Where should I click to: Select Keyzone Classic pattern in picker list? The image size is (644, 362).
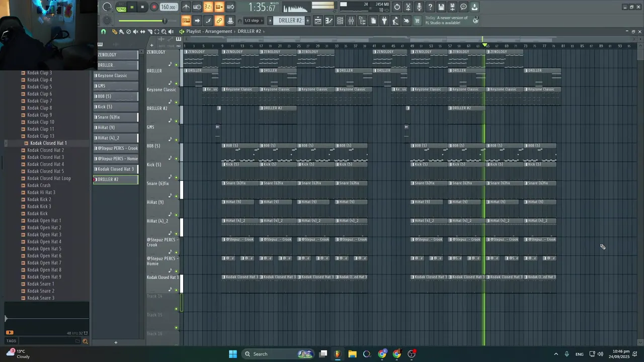(x=116, y=75)
